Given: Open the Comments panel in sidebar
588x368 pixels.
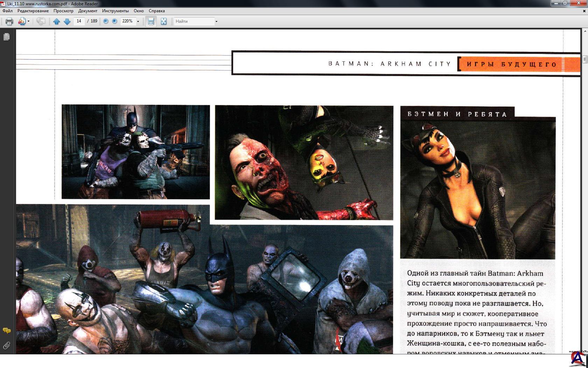Looking at the screenshot, I should pyautogui.click(x=6, y=330).
